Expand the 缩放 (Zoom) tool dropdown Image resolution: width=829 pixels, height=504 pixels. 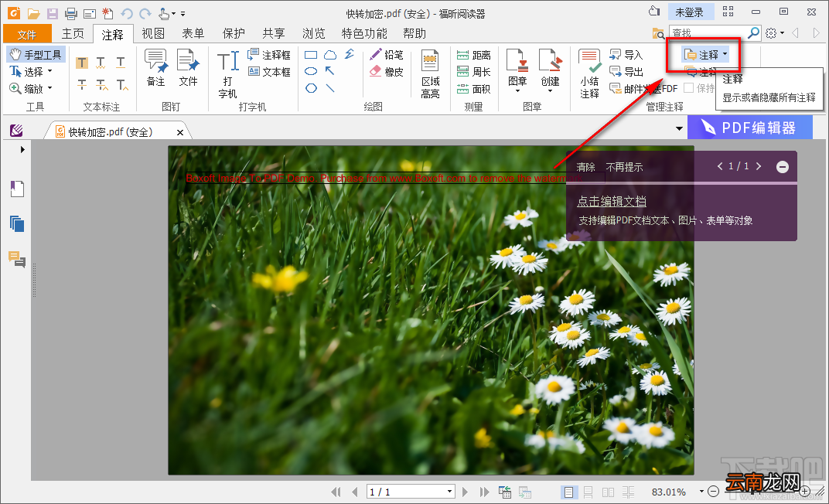50,87
